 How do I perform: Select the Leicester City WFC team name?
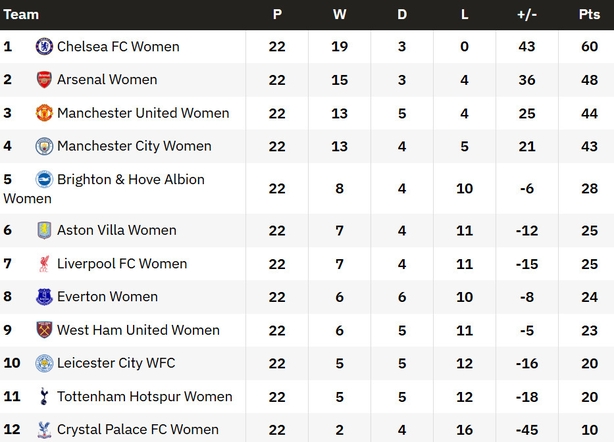click(116, 363)
